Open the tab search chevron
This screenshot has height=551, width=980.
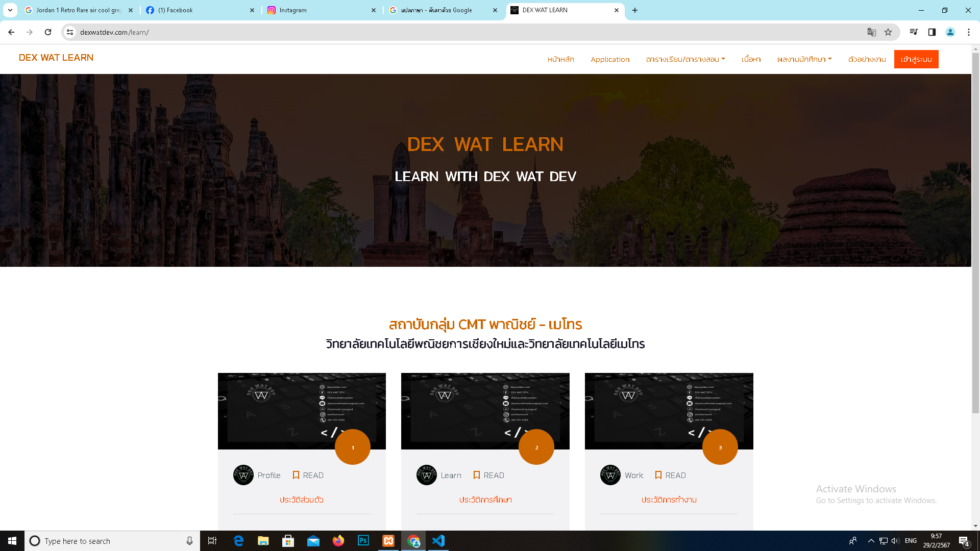pyautogui.click(x=10, y=10)
